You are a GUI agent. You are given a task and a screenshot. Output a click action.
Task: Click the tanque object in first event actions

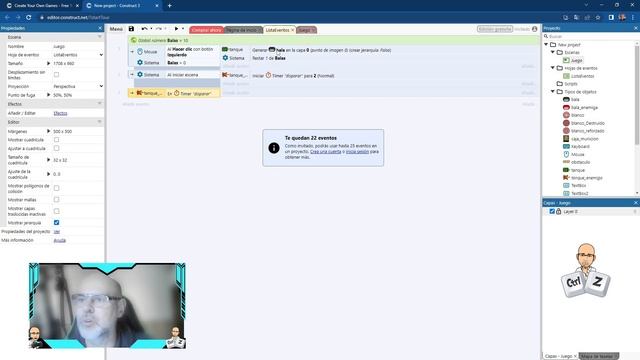coord(233,49)
